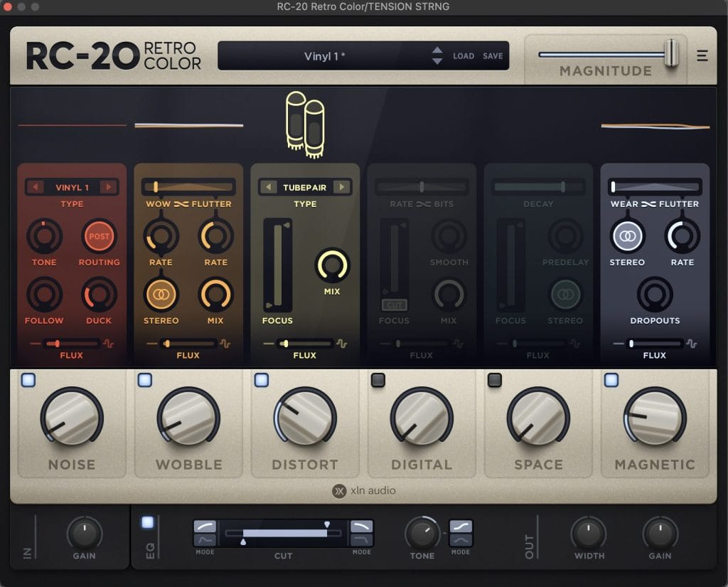
Task: Toggle the EQ section on/off
Action: [148, 522]
